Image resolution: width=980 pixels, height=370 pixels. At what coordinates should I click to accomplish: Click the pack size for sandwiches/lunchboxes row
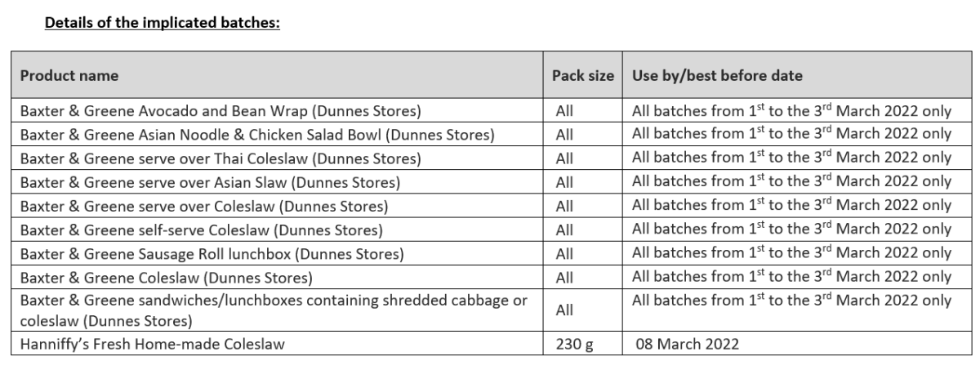point(564,310)
